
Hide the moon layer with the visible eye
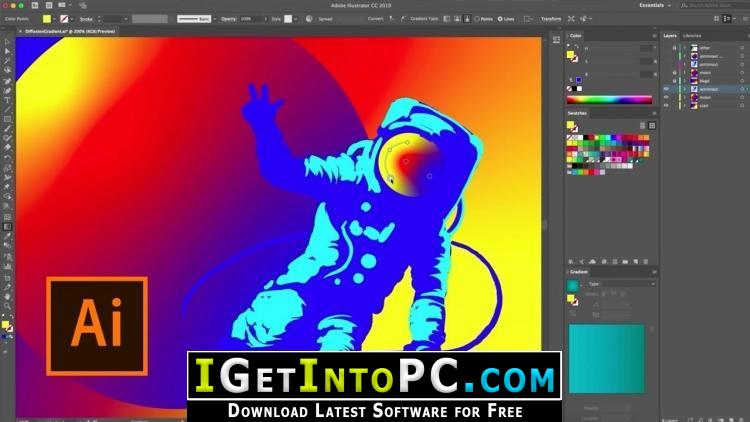point(666,97)
